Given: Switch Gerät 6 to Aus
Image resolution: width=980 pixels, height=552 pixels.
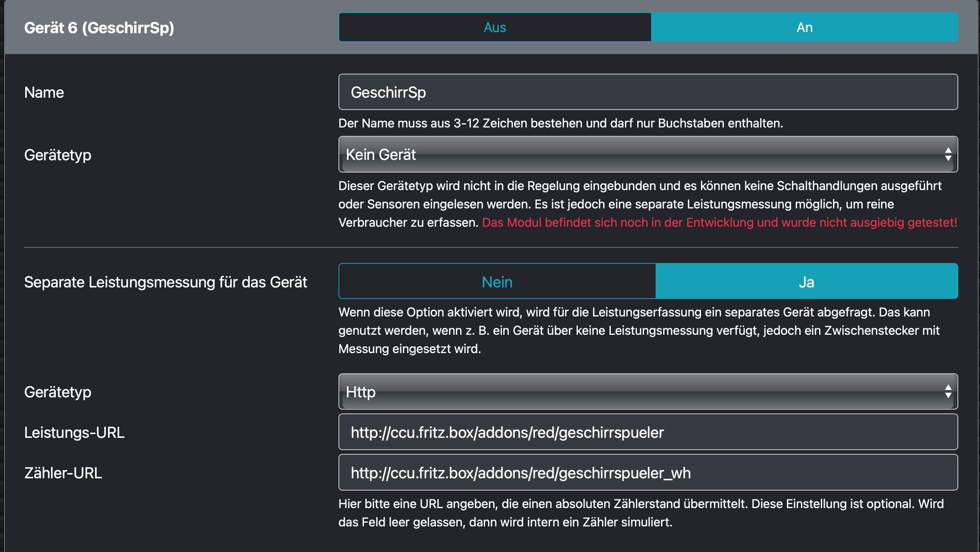Looking at the screenshot, I should (x=495, y=27).
